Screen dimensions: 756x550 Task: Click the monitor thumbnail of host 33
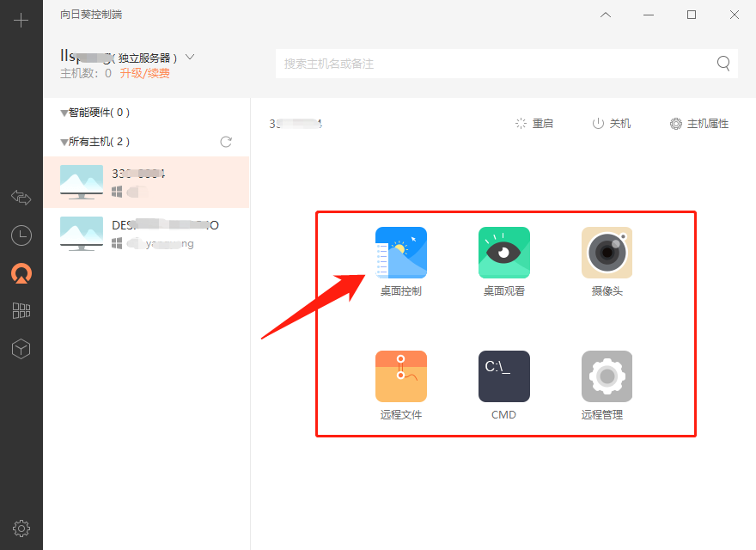click(x=82, y=182)
